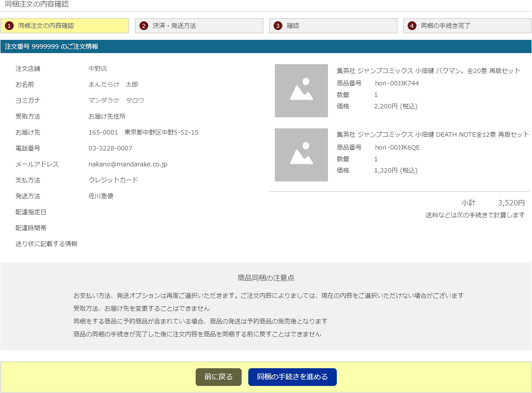Click the 同梱の手続きを進める button
532x393 pixels.
292,377
